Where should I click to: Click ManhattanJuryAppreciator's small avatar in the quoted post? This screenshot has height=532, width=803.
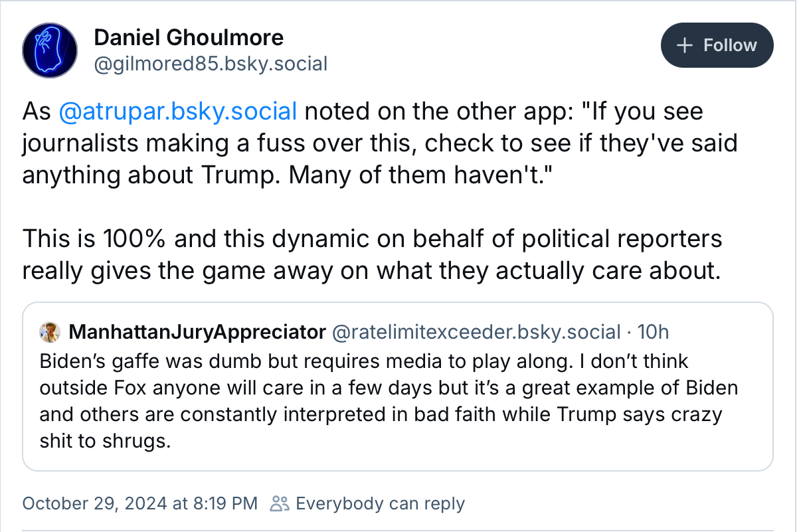tap(50, 331)
